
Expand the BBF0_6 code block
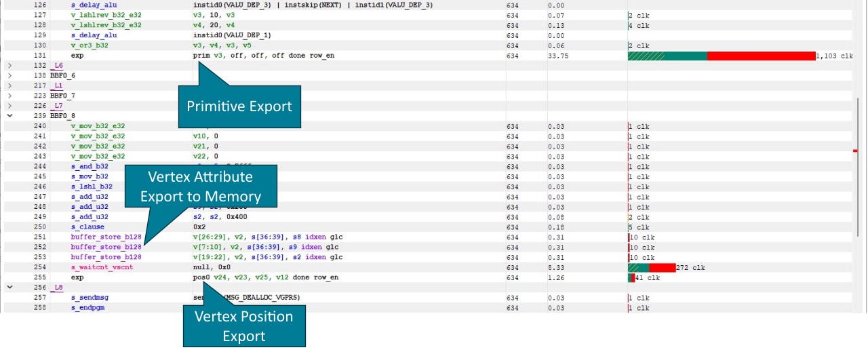(9, 76)
